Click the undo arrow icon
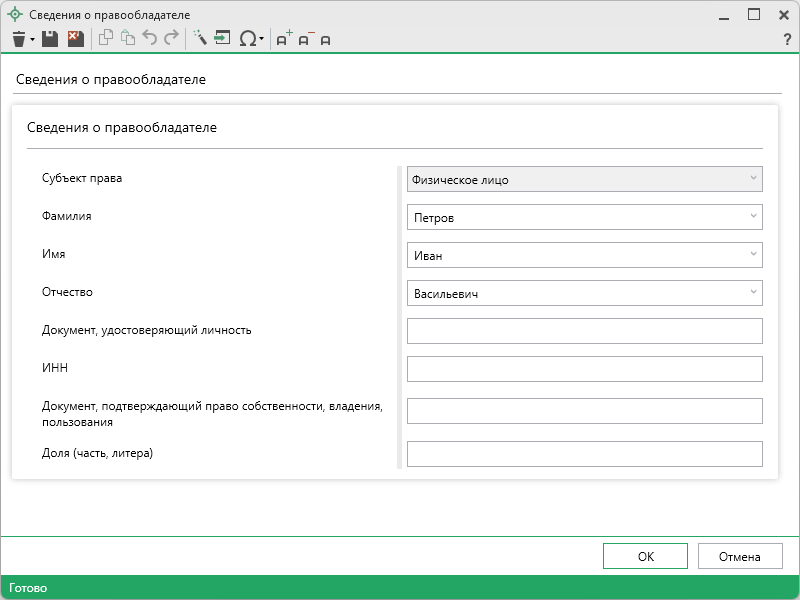 point(150,39)
